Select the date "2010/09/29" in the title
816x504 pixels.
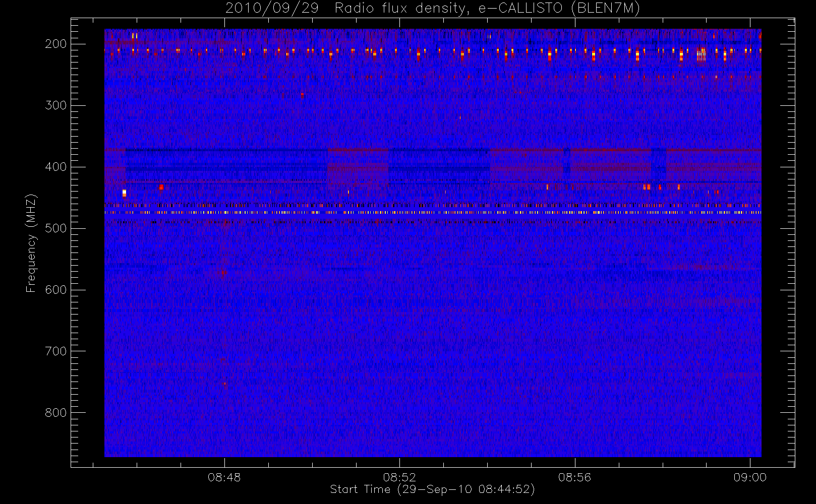tap(272, 9)
